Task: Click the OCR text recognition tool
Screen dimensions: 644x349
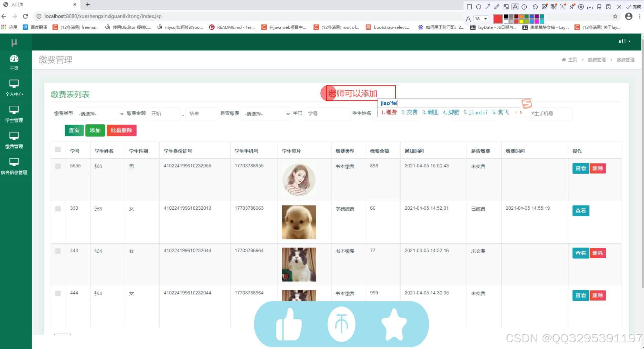Action: tap(563, 7)
